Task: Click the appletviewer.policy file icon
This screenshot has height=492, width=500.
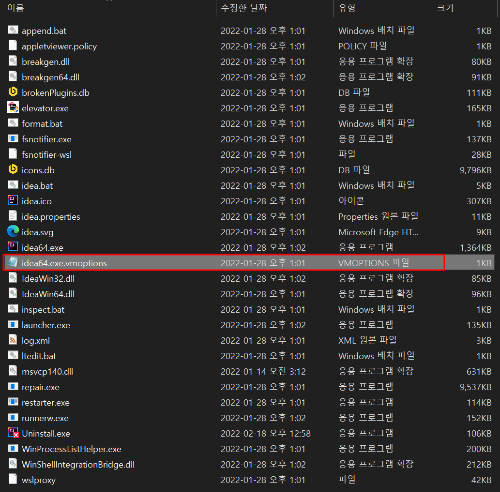Action: pyautogui.click(x=13, y=46)
